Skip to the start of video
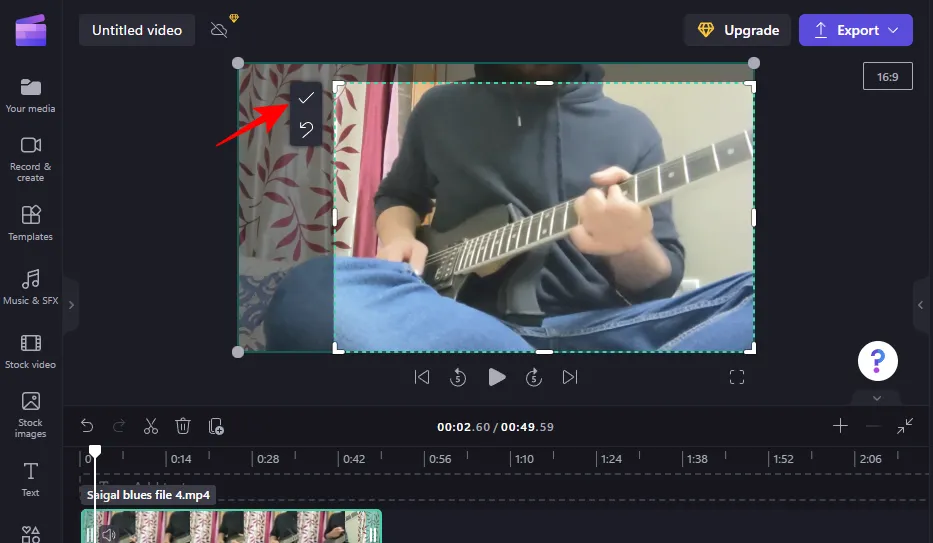This screenshot has height=543, width=933. pyautogui.click(x=422, y=377)
